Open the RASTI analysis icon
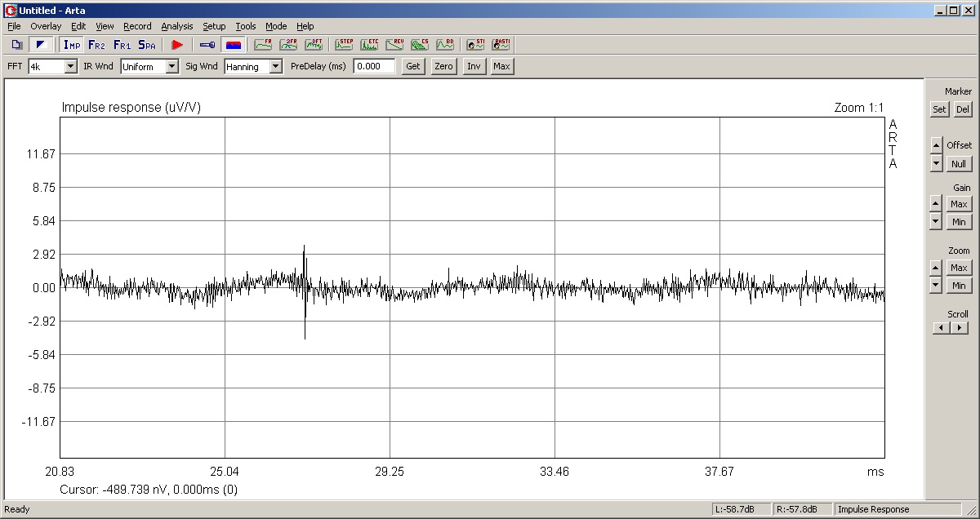 tap(501, 45)
